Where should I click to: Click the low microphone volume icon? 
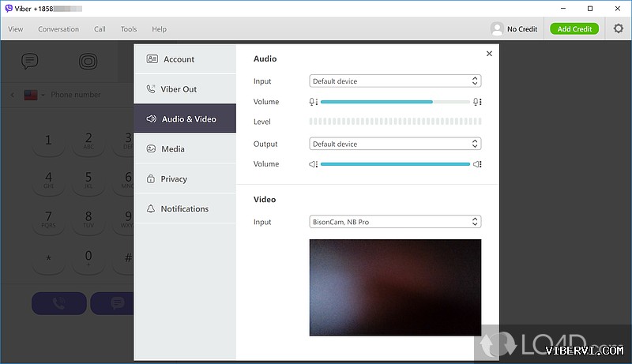click(x=314, y=102)
